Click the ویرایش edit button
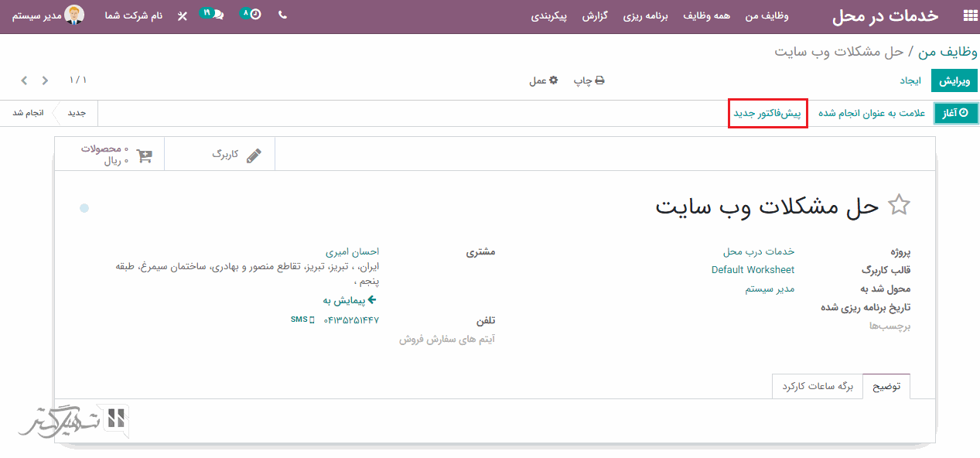 954,80
